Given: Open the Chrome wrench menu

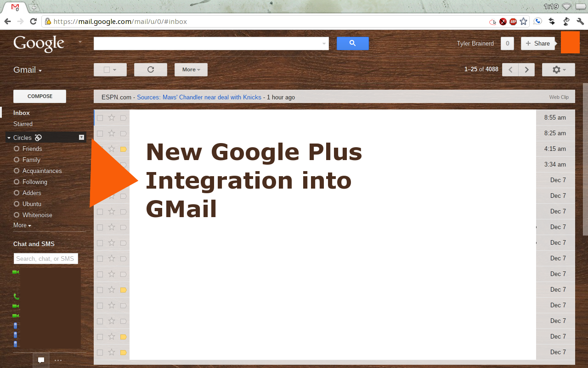Looking at the screenshot, I should tap(580, 21).
